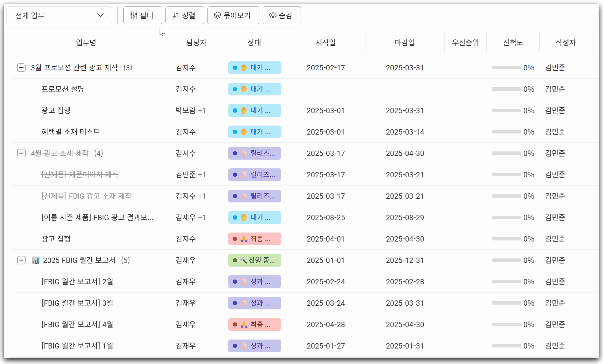Screen dimensions: 603x364
Task: Click the layers icon in 묶어보기
Action: [217, 15]
